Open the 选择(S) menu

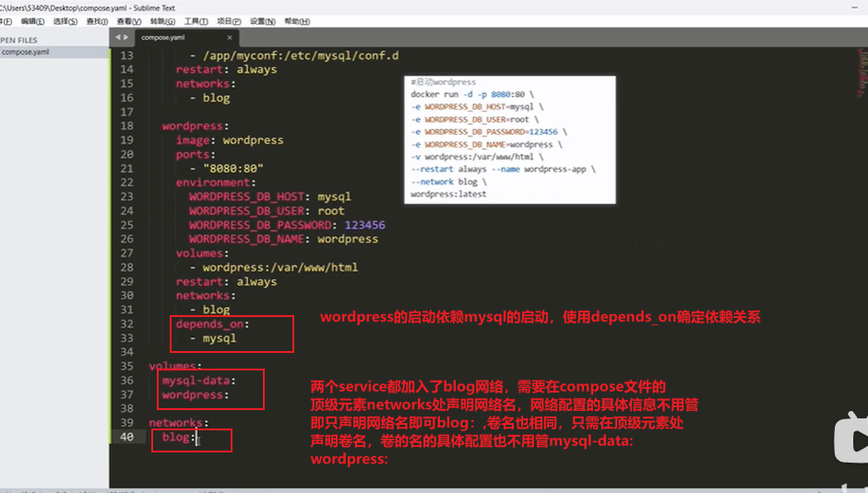[65, 21]
